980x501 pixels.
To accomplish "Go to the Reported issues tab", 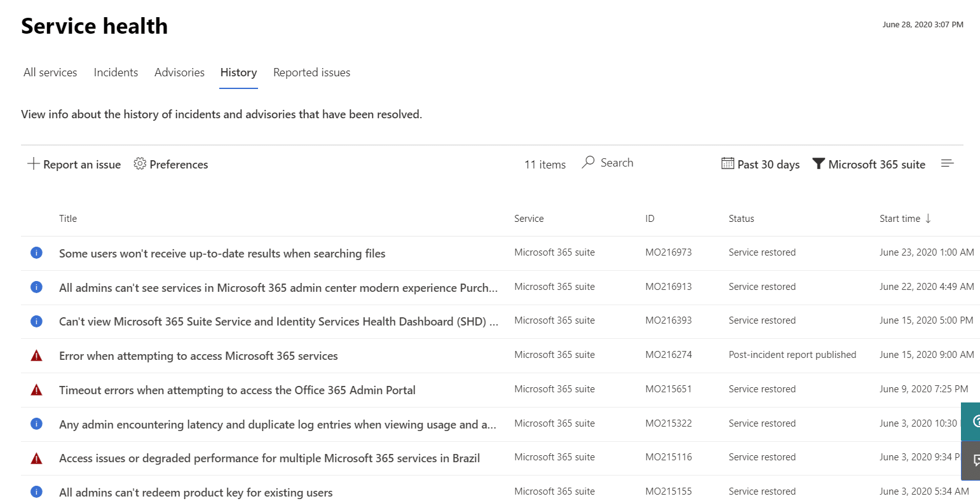I will [311, 72].
